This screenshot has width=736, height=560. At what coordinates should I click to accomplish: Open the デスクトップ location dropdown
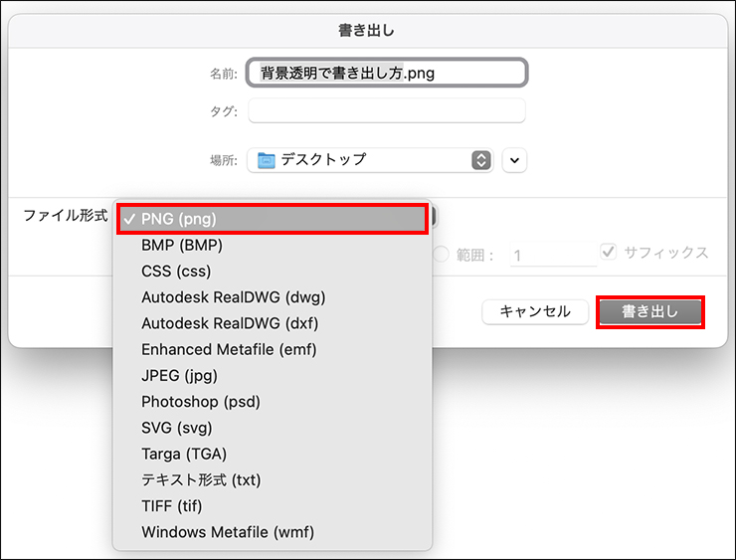point(371,160)
